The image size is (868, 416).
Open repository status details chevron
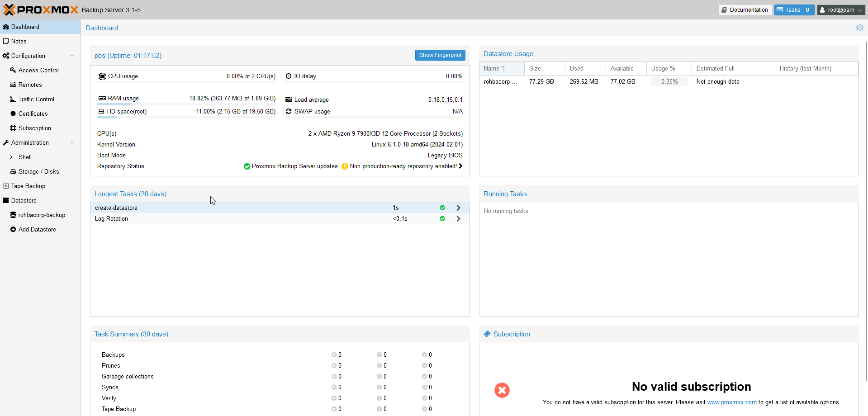pyautogui.click(x=460, y=166)
